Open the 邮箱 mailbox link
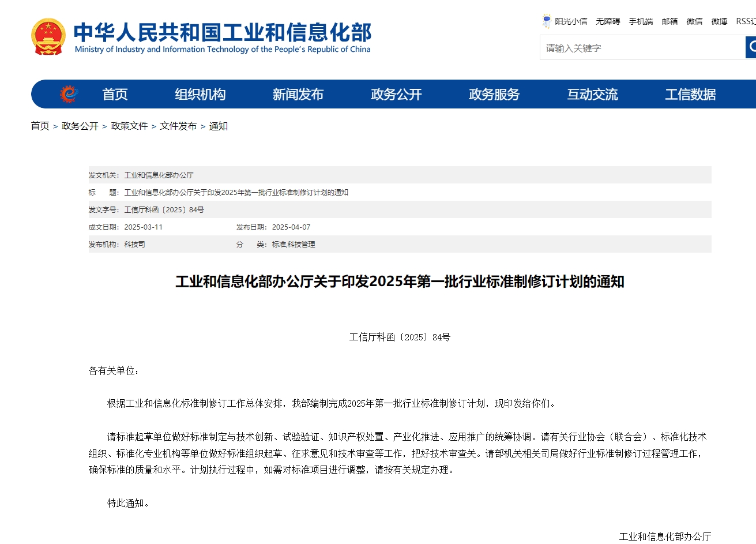This screenshot has width=756, height=544. [x=670, y=21]
